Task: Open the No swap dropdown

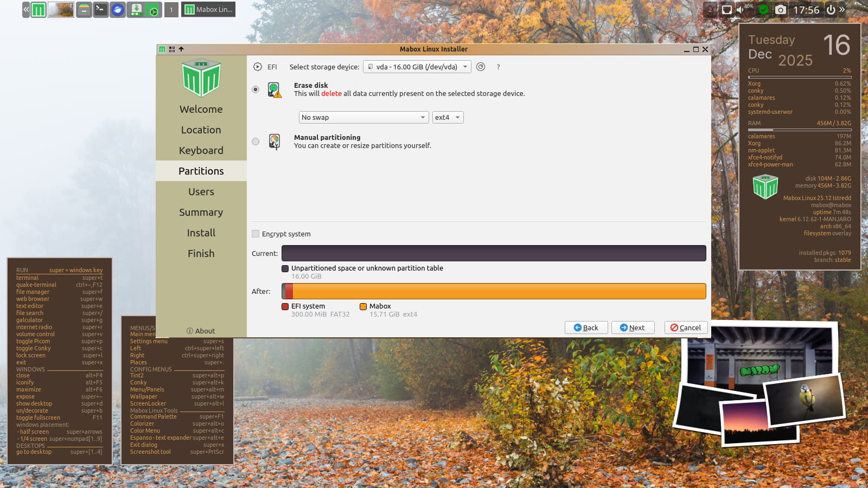Action: click(x=363, y=117)
